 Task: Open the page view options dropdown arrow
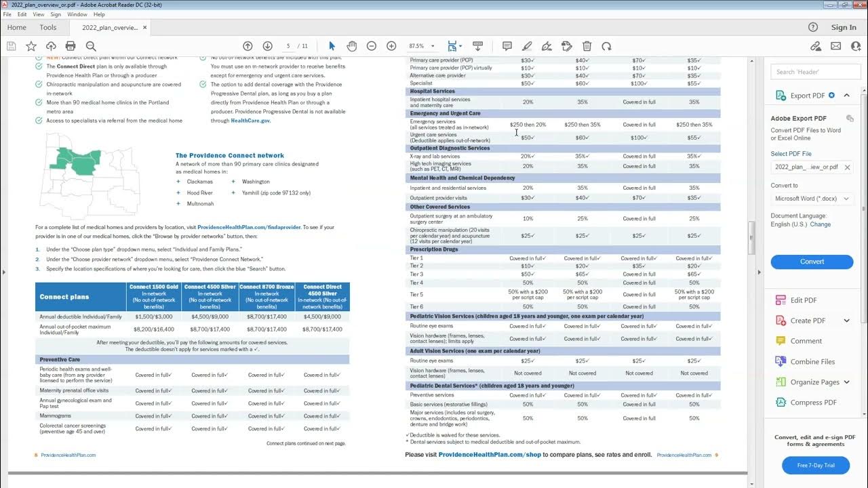click(x=460, y=46)
